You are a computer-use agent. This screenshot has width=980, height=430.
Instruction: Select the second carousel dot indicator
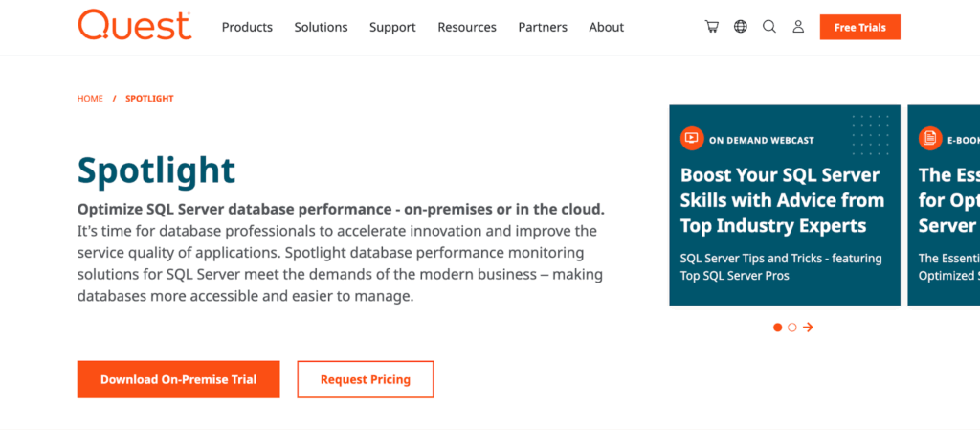tap(792, 328)
